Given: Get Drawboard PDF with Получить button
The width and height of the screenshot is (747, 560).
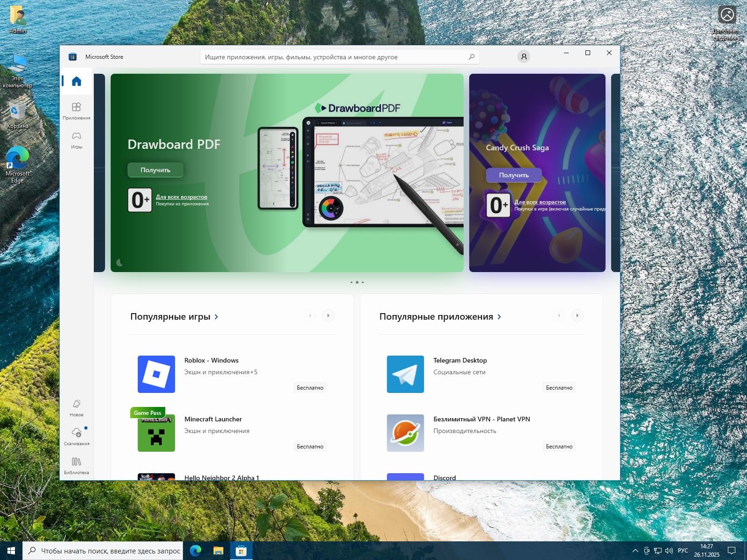Looking at the screenshot, I should (155, 170).
